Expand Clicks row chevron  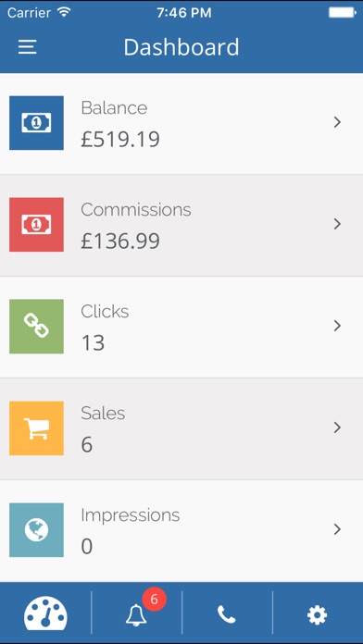click(337, 326)
